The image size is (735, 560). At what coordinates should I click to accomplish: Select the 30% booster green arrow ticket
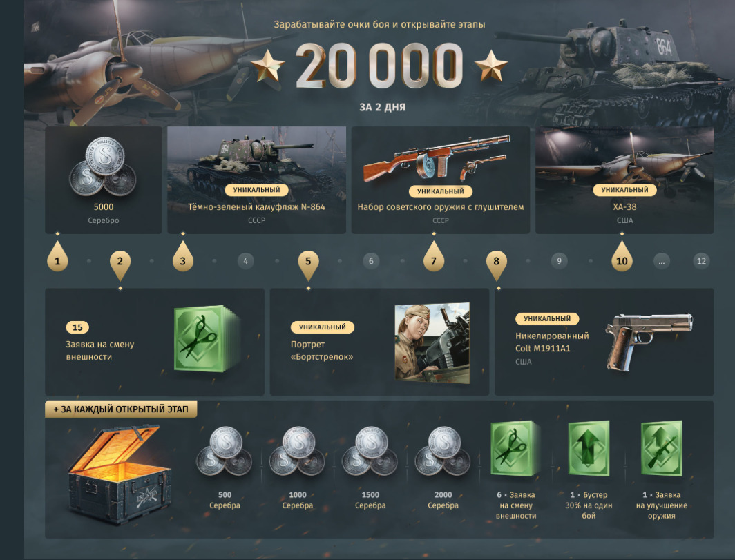click(x=589, y=448)
